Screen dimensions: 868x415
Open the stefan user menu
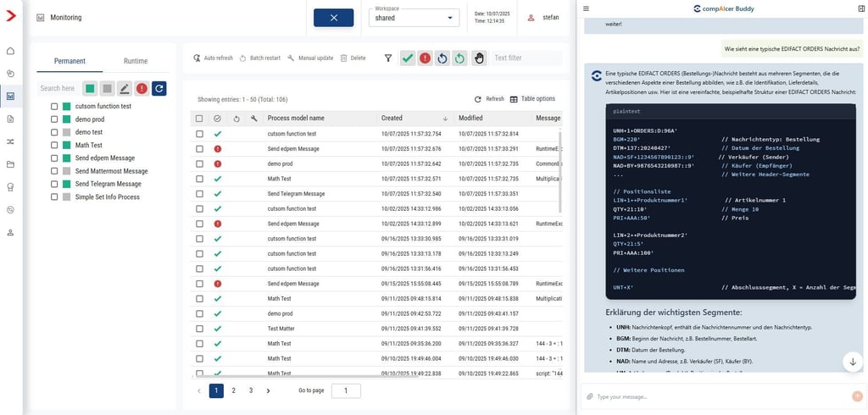pyautogui.click(x=543, y=18)
